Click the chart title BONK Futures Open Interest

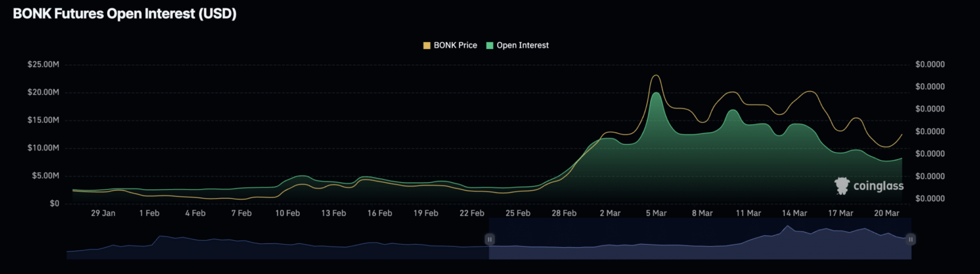tap(125, 14)
